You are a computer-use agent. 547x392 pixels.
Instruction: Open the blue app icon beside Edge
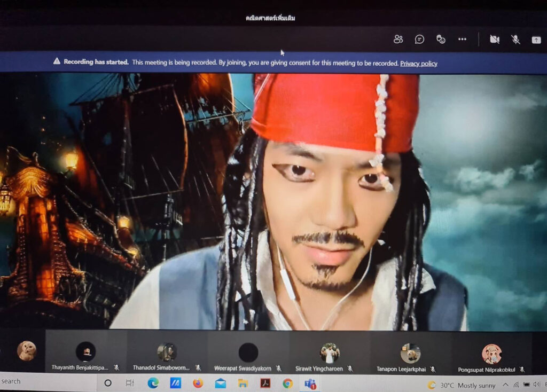click(175, 383)
